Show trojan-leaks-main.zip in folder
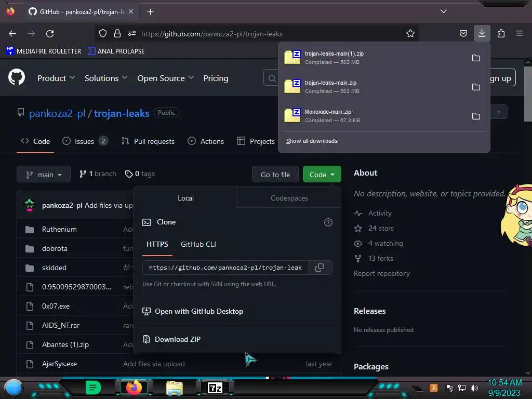This screenshot has height=399, width=532. (476, 87)
